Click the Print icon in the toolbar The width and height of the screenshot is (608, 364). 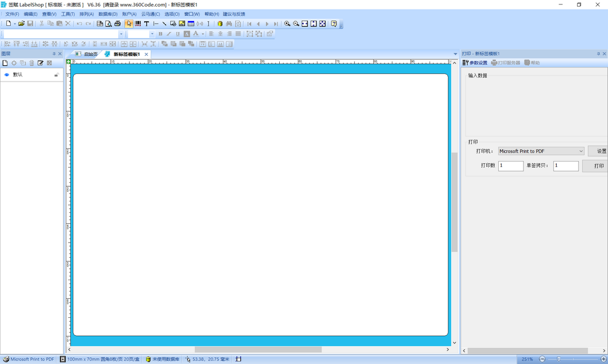point(117,24)
